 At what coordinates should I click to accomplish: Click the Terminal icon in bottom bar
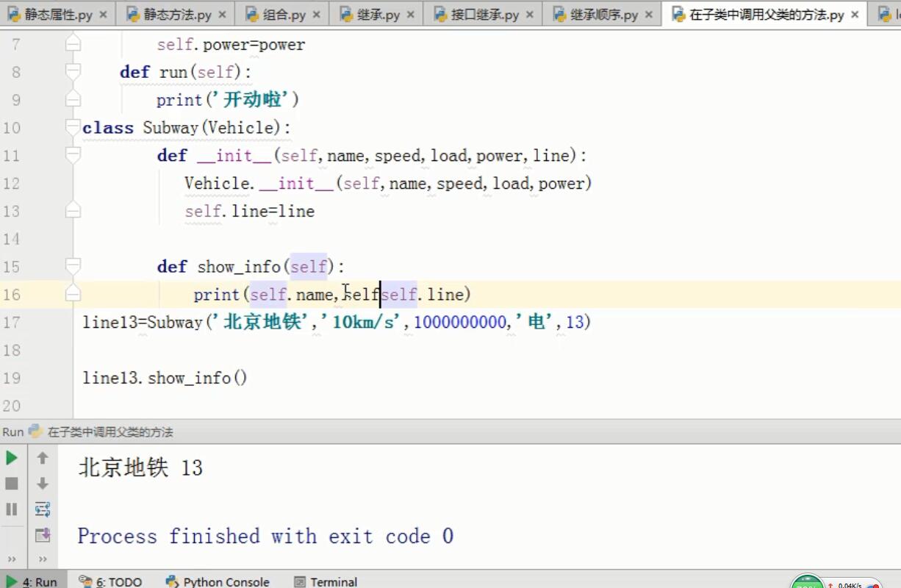point(300,581)
